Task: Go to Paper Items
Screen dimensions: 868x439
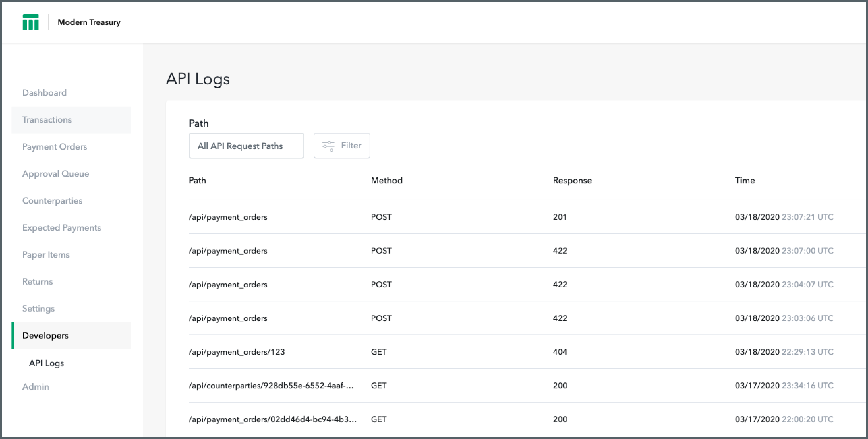Action: tap(46, 254)
